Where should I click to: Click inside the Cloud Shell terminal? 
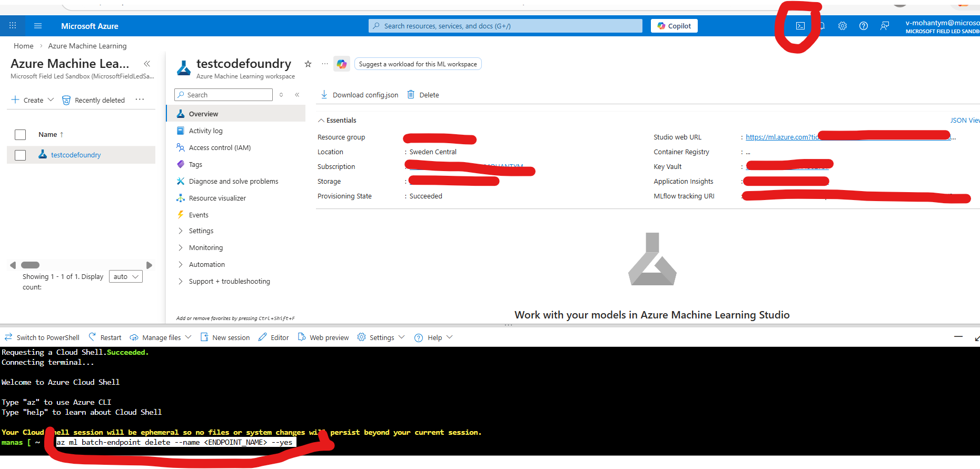tap(490, 401)
